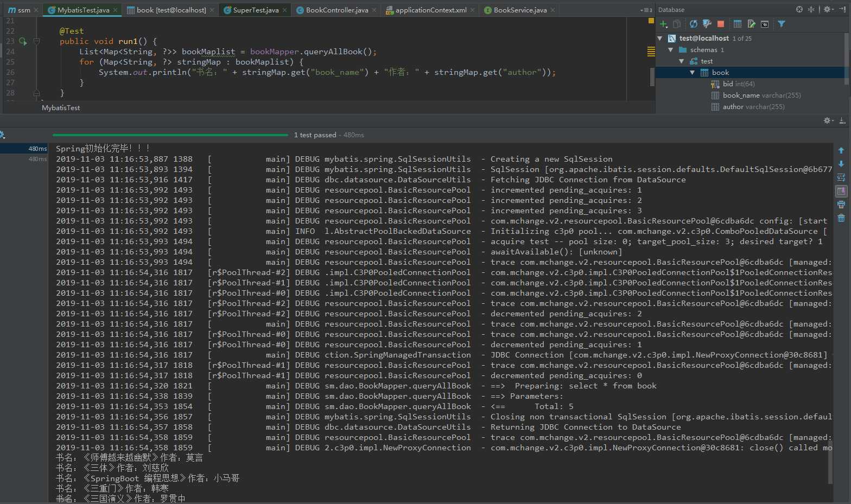851x504 pixels.
Task: Close the BookService.java tab
Action: click(x=552, y=10)
